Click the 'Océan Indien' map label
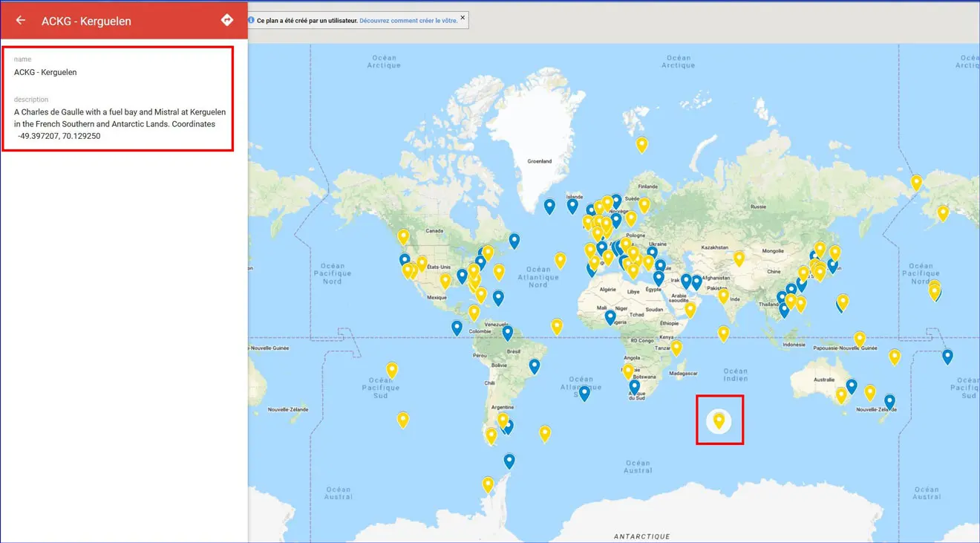 pyautogui.click(x=736, y=375)
